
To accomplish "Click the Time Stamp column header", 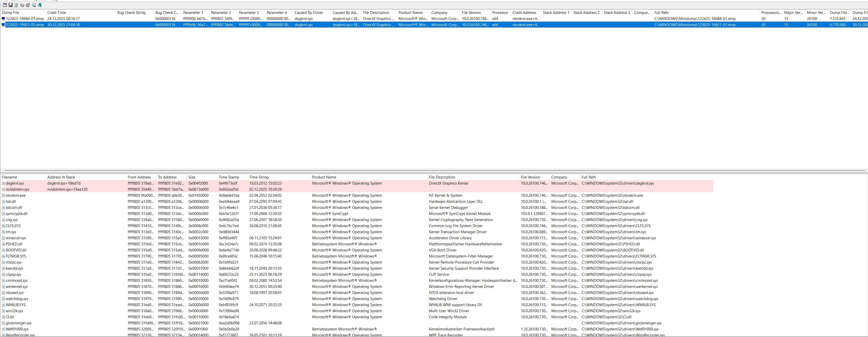I will tap(229, 177).
